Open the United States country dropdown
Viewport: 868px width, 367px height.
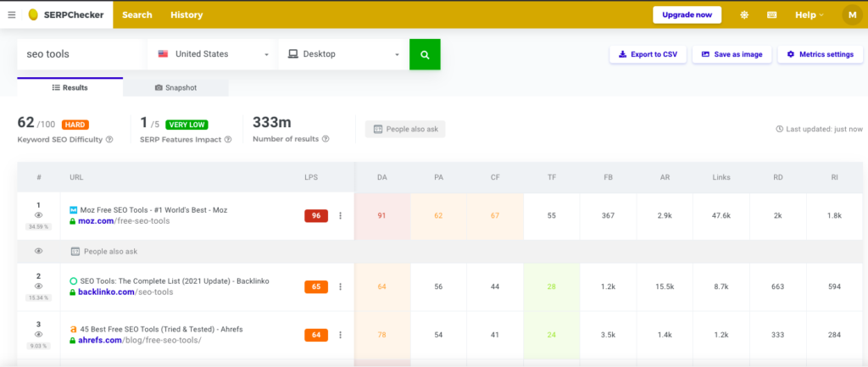point(211,54)
